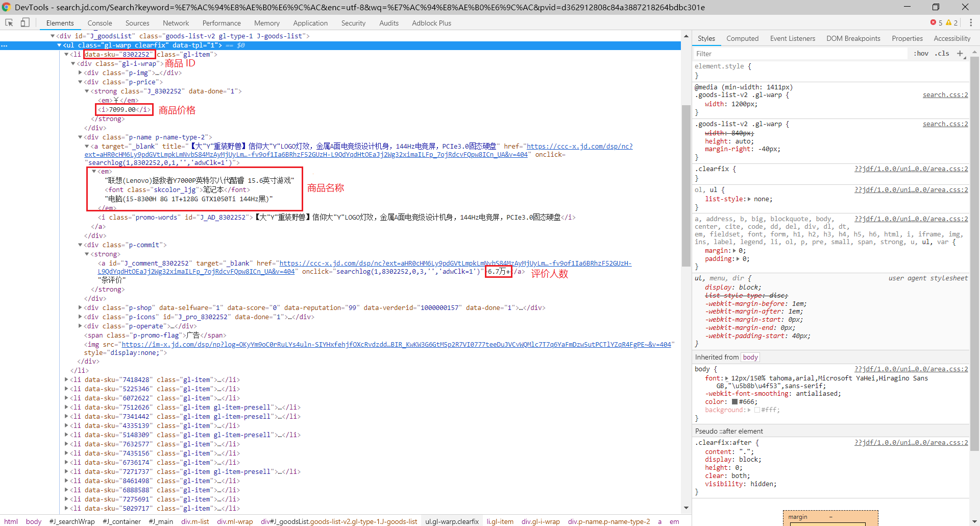Select li.gl-item breadcrumb

[x=500, y=521]
